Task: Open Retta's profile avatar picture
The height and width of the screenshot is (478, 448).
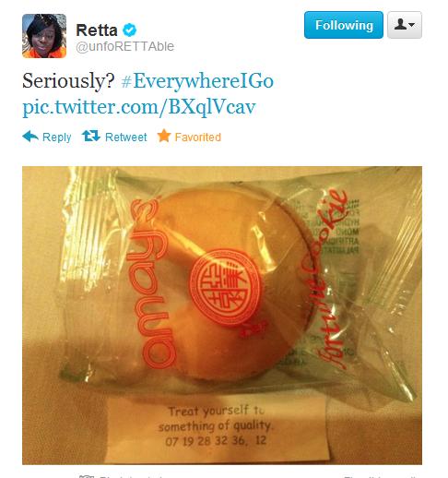Action: 44,36
